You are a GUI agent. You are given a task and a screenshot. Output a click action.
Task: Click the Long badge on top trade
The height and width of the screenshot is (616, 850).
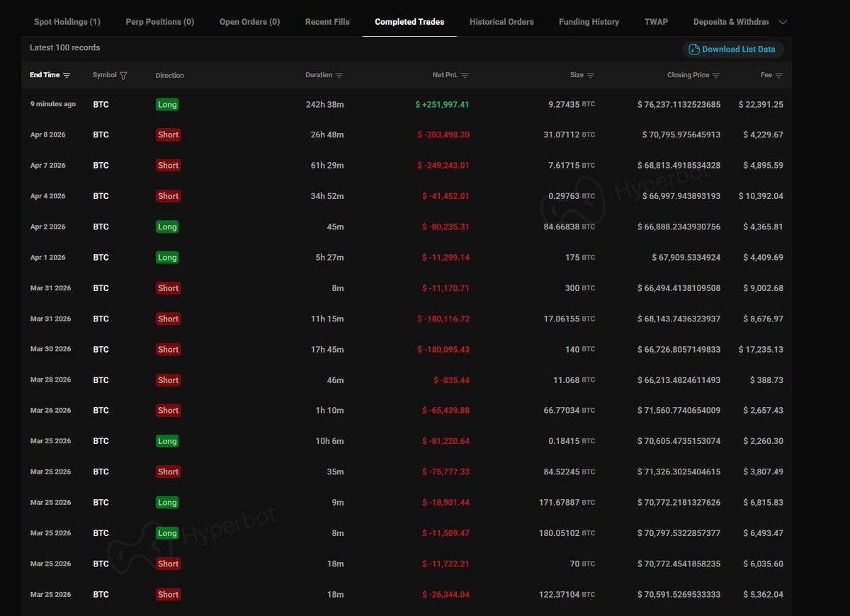coord(167,104)
